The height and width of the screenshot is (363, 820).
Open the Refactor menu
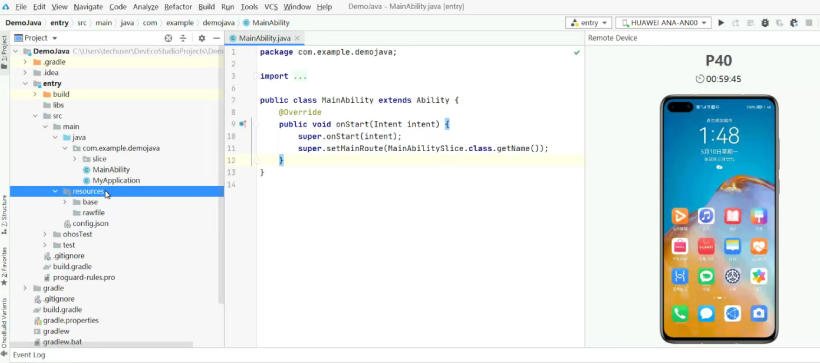click(178, 7)
